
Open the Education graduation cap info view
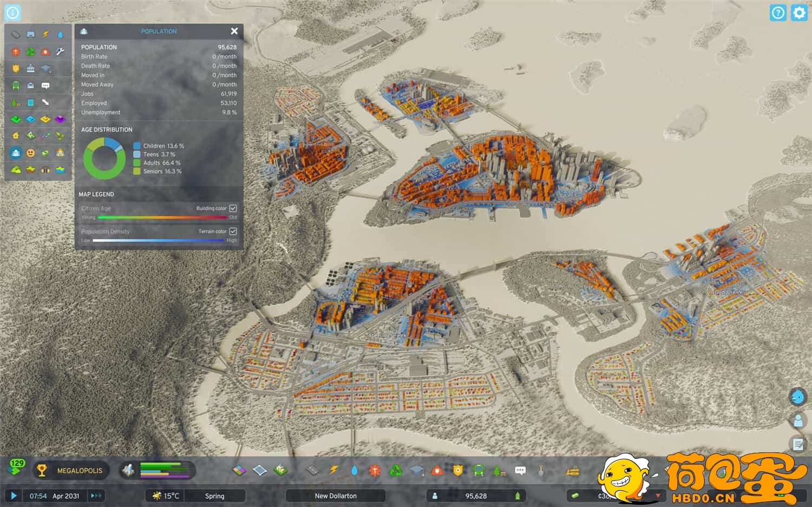(x=45, y=69)
